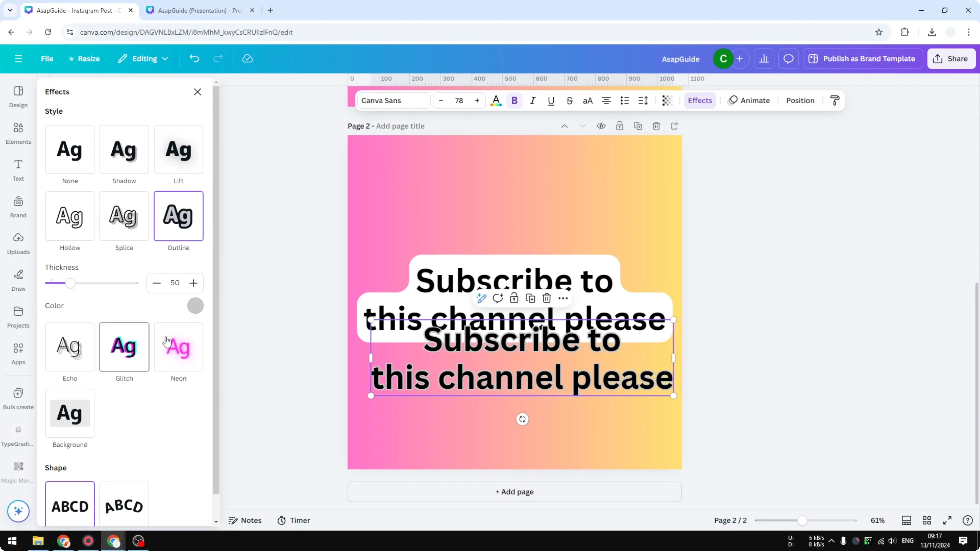Open the Uploads panel
This screenshot has width=980, height=551.
(x=18, y=243)
